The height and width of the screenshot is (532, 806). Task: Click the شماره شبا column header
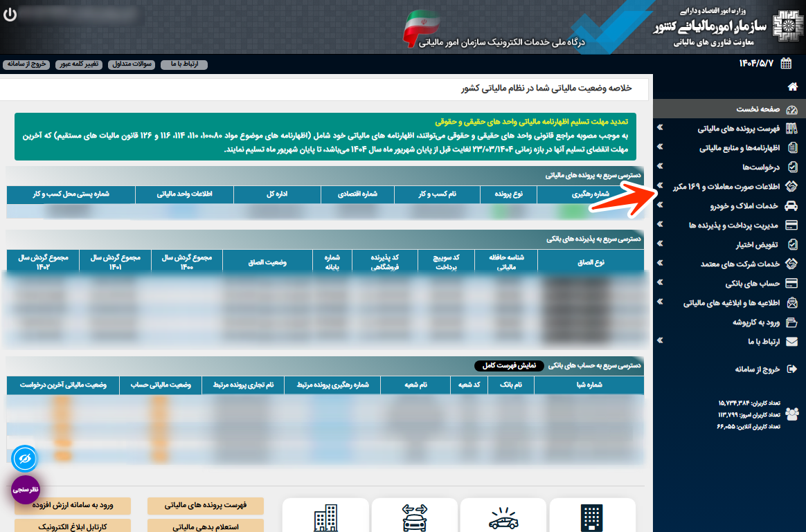[589, 385]
